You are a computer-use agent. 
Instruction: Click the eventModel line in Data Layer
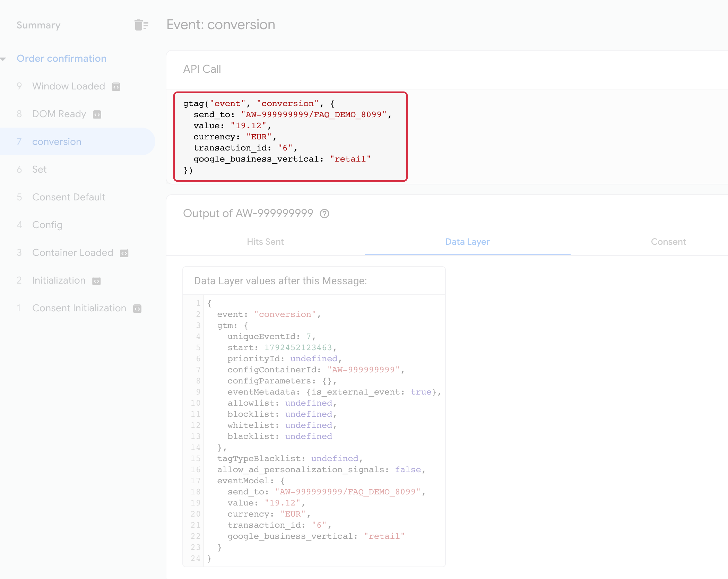click(251, 481)
